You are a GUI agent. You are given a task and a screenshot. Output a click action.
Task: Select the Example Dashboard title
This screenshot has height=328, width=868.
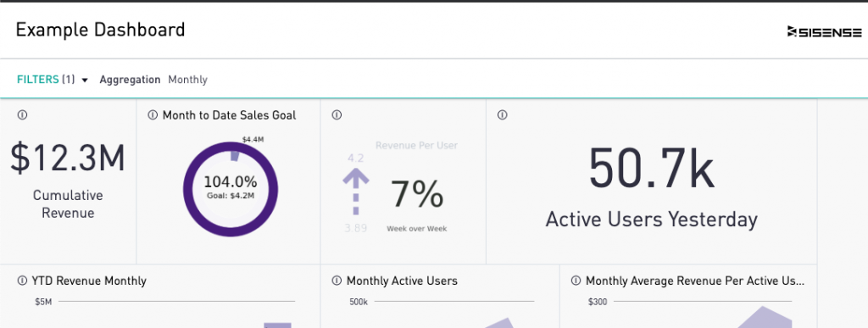(100, 30)
